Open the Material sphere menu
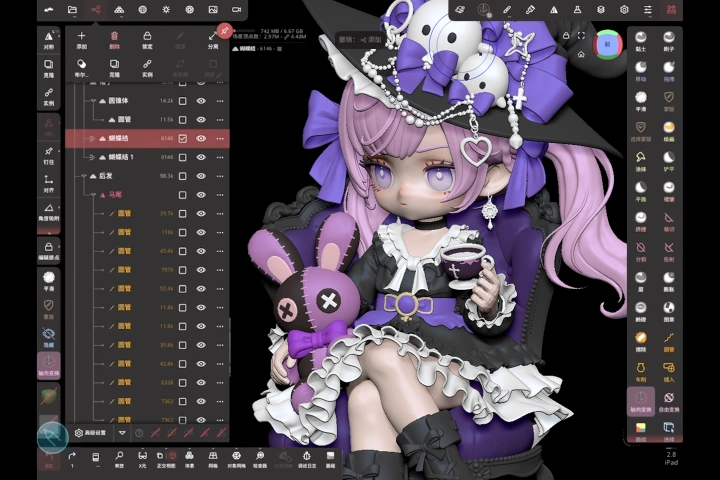The width and height of the screenshot is (720, 480). 143,10
